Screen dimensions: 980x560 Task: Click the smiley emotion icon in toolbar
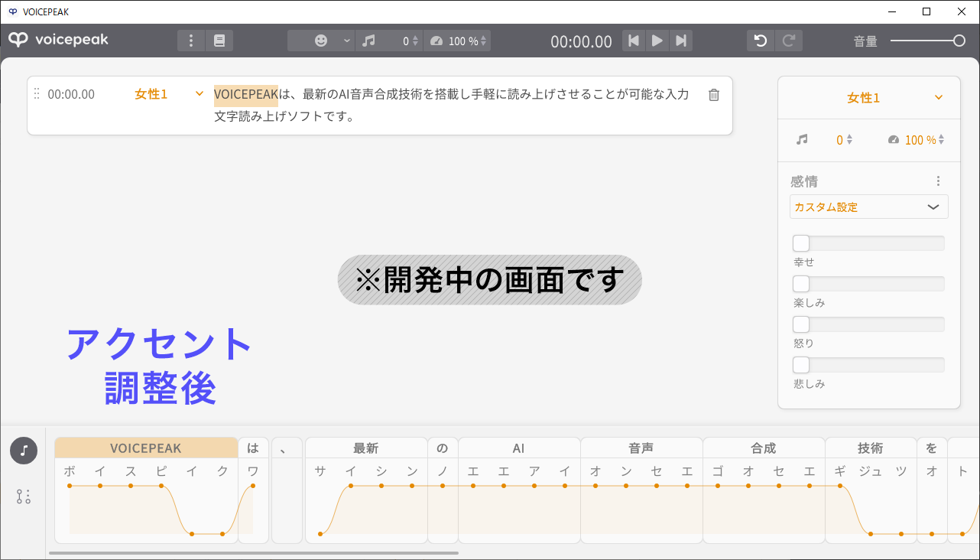click(321, 41)
